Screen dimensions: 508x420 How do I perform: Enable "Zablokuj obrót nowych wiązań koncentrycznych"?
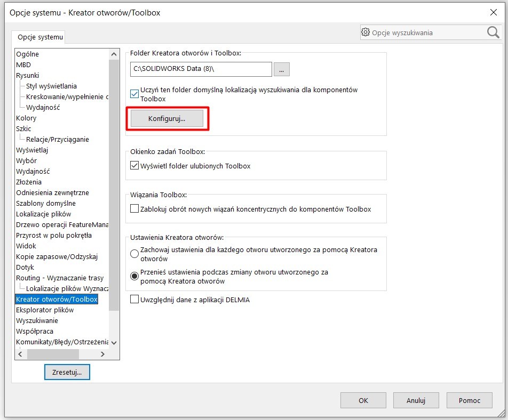tap(134, 208)
